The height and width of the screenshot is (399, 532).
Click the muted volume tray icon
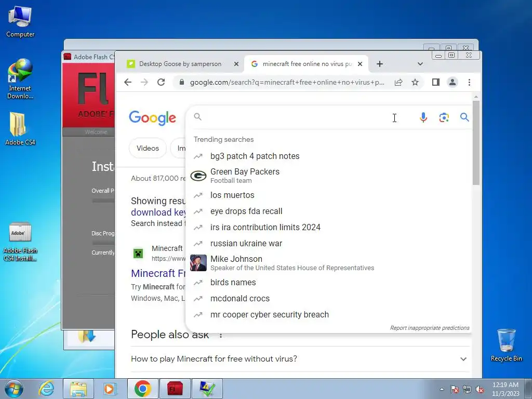click(480, 389)
